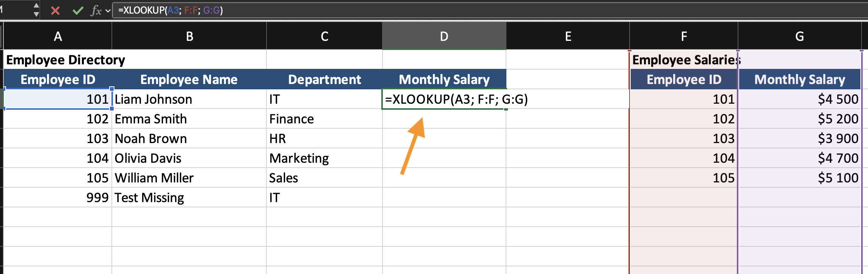Open the fx Insert Function dialog

(x=96, y=11)
